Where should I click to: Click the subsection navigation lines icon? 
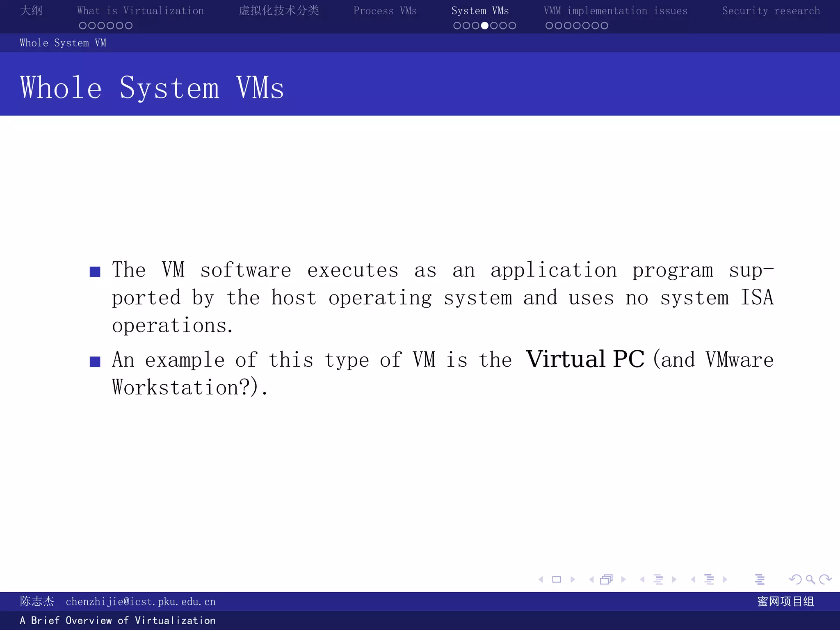point(658,580)
